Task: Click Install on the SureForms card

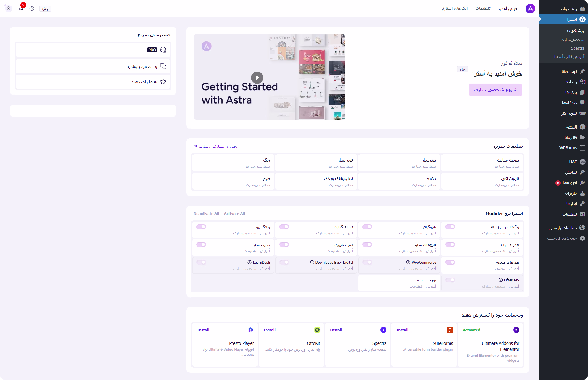Action: (x=402, y=330)
